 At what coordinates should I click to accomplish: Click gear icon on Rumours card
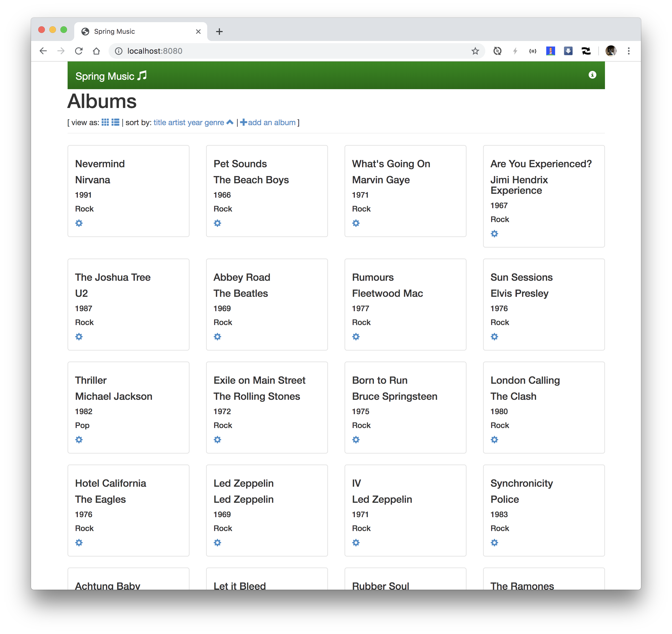coord(356,337)
